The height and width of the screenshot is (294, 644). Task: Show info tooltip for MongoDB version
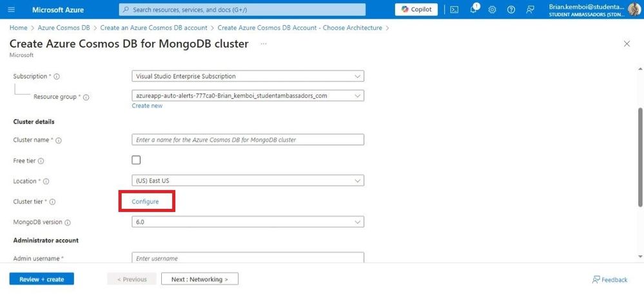click(x=68, y=222)
